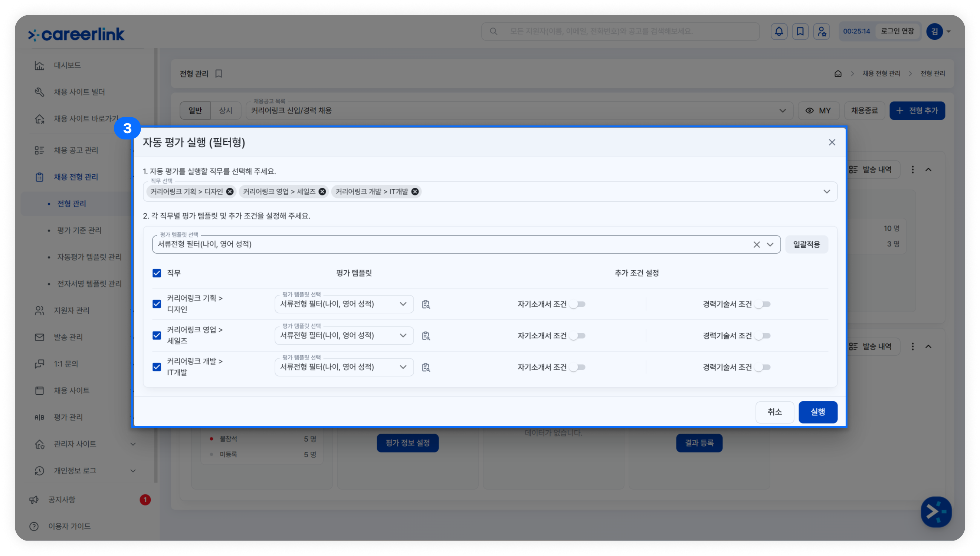Collapse the upper 발송 내역 section
Image resolution: width=980 pixels, height=556 pixels.
928,170
